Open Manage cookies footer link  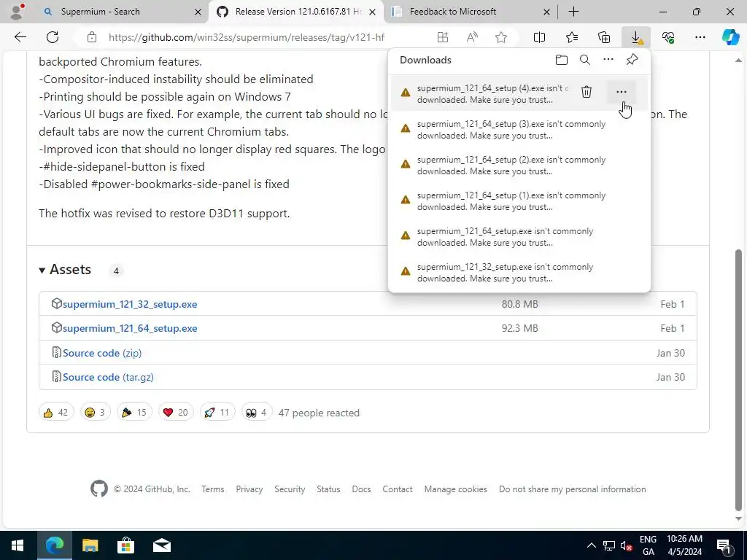pyautogui.click(x=455, y=489)
